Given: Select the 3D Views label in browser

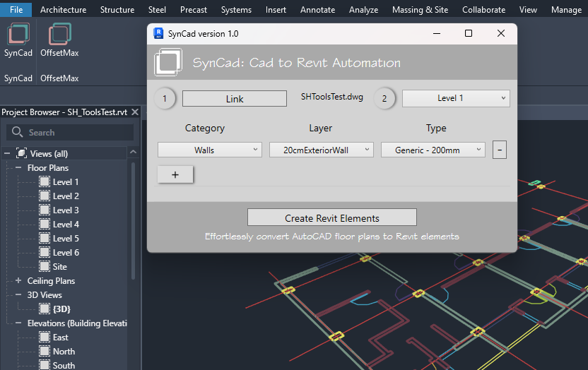Looking at the screenshot, I should (x=45, y=295).
